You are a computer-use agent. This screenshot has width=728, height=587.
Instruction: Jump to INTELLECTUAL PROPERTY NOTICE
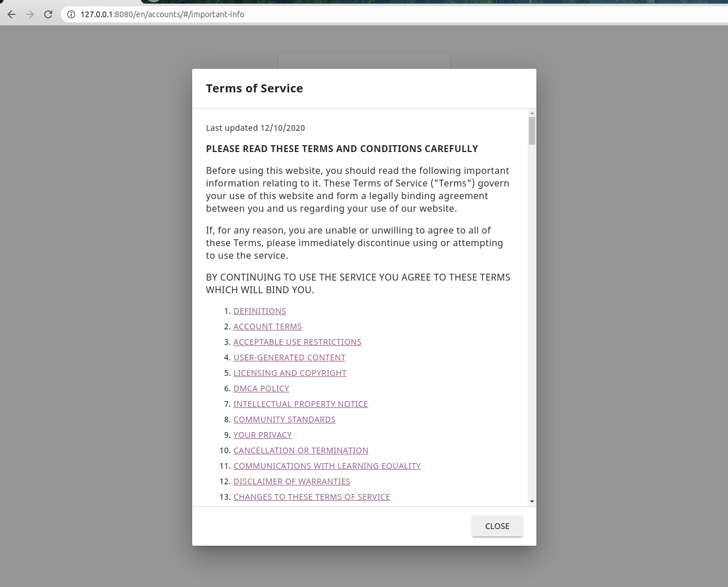pyautogui.click(x=301, y=404)
